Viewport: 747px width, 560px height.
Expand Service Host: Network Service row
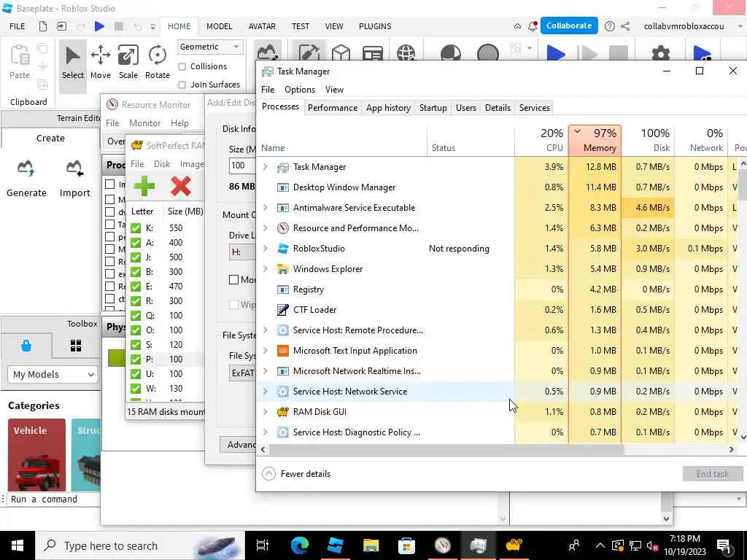pos(266,392)
